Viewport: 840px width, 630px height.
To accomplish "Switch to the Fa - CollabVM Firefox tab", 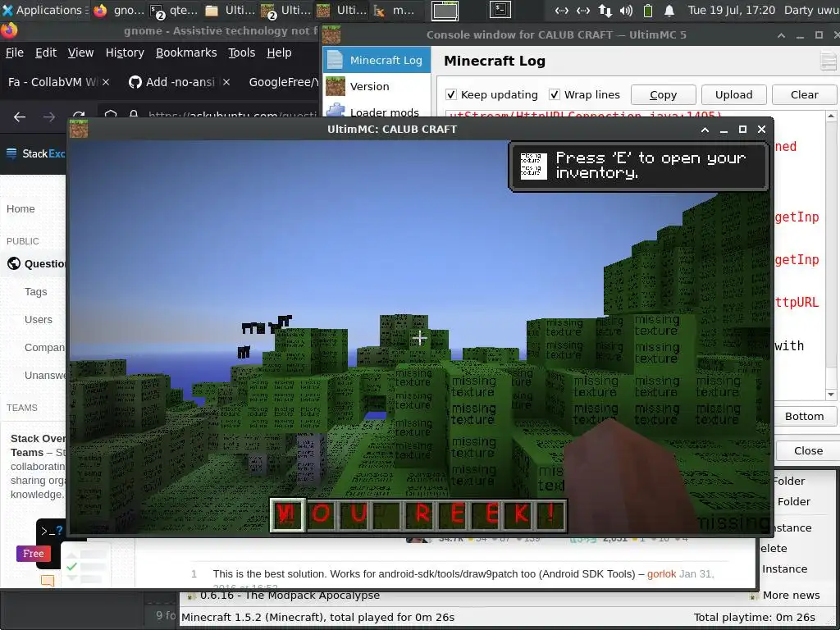I will [52, 82].
